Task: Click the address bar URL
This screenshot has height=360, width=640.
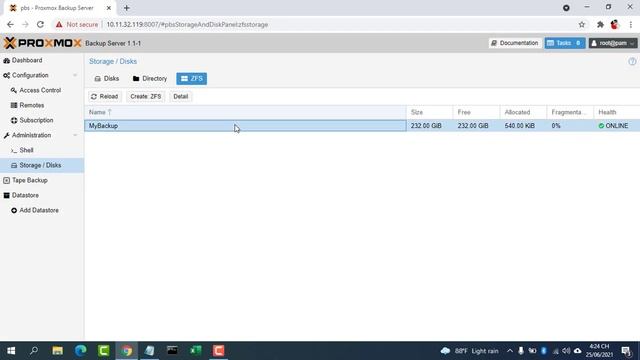Action: point(187,24)
